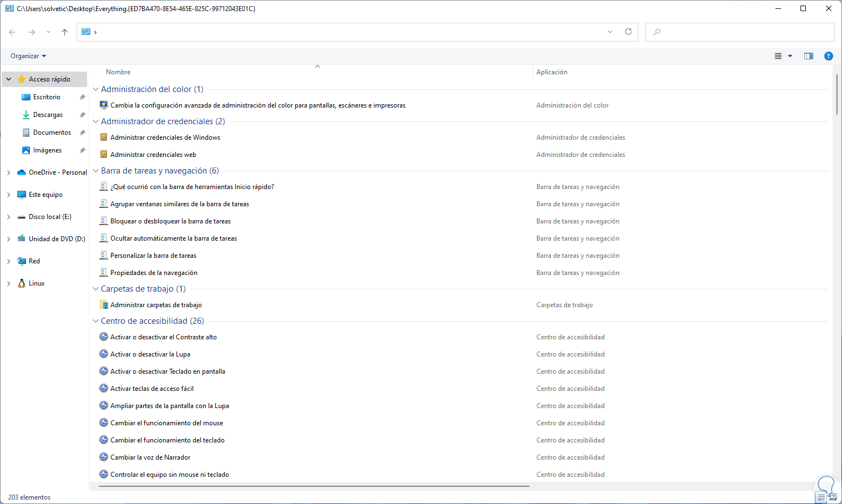Click the OneDrive cloud icon
Viewport: 842px width, 504px height.
point(22,172)
